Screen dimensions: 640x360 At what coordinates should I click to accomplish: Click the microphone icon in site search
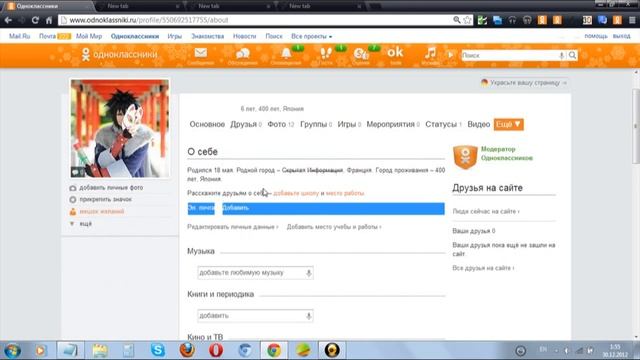[x=562, y=56]
